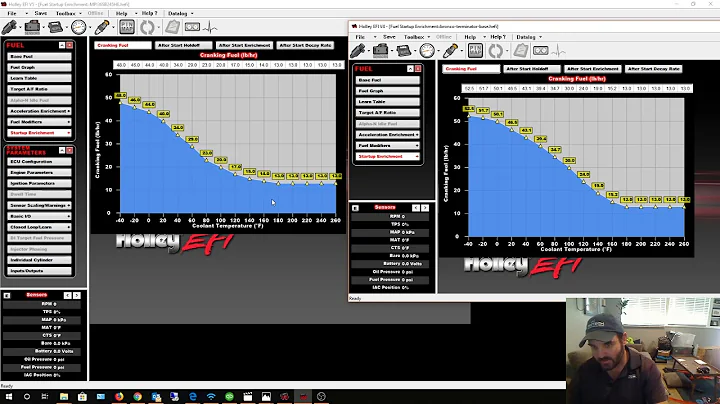
Task: Open File Explorer from the taskbar
Action: (x=64, y=397)
